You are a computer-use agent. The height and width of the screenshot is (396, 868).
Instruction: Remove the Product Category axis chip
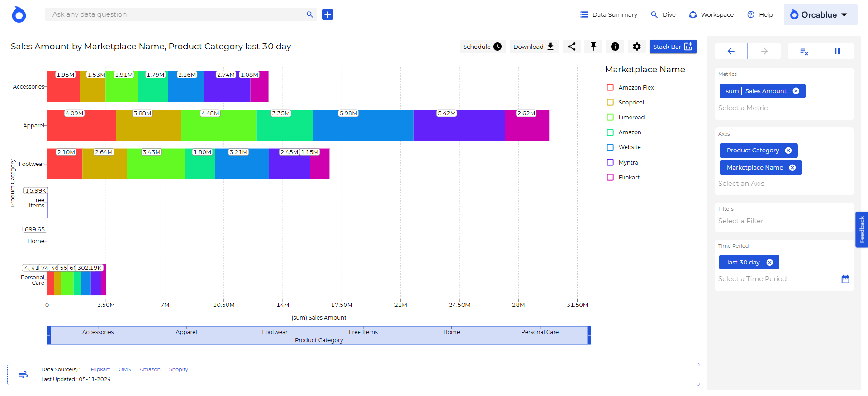click(x=788, y=151)
